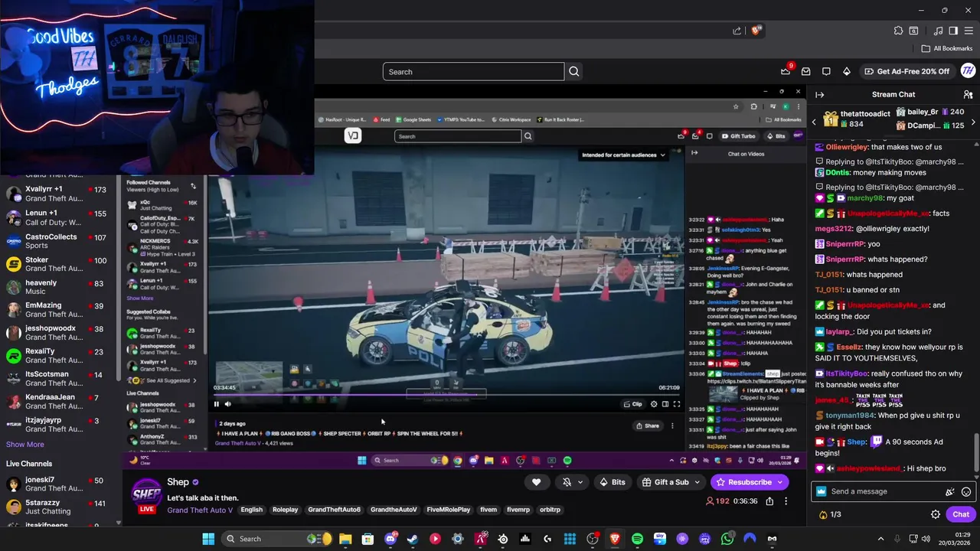Show hidden system tray icons
The image size is (980, 551).
pos(880,539)
